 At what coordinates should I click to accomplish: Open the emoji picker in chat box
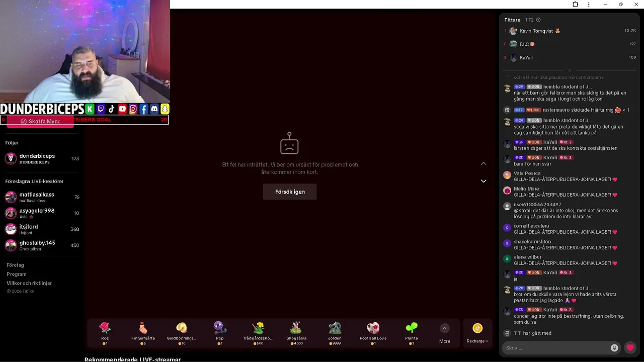coord(614,348)
